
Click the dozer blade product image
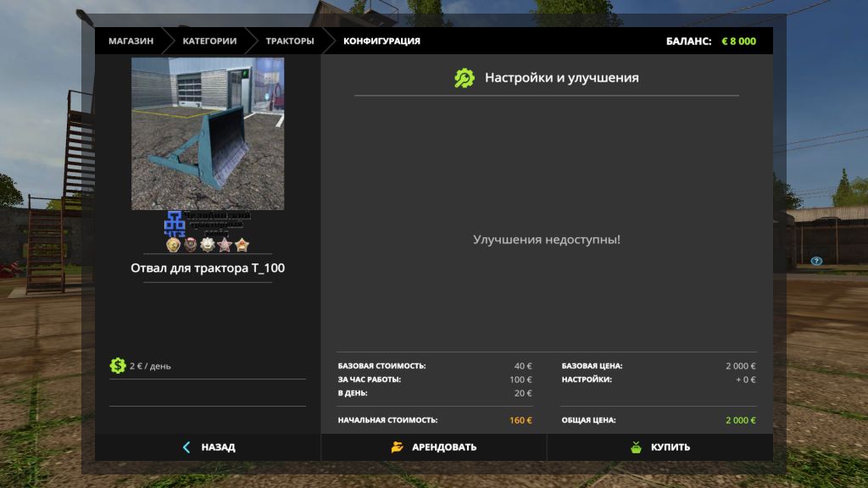(x=208, y=133)
